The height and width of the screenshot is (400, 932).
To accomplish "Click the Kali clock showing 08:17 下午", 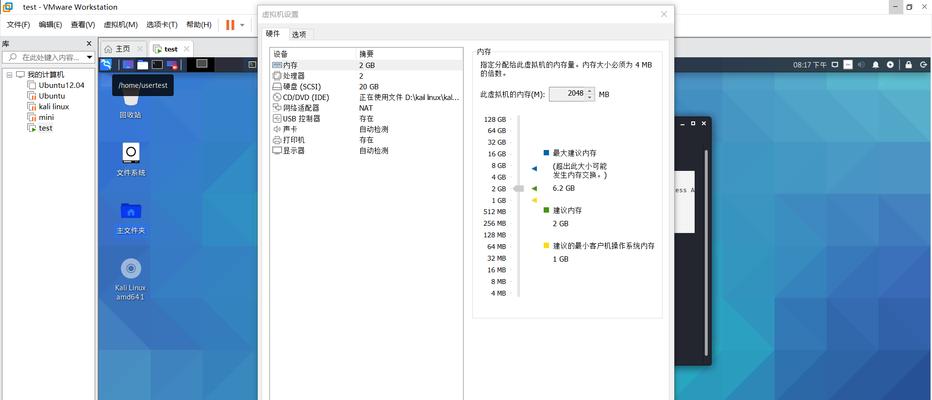I will coord(810,65).
